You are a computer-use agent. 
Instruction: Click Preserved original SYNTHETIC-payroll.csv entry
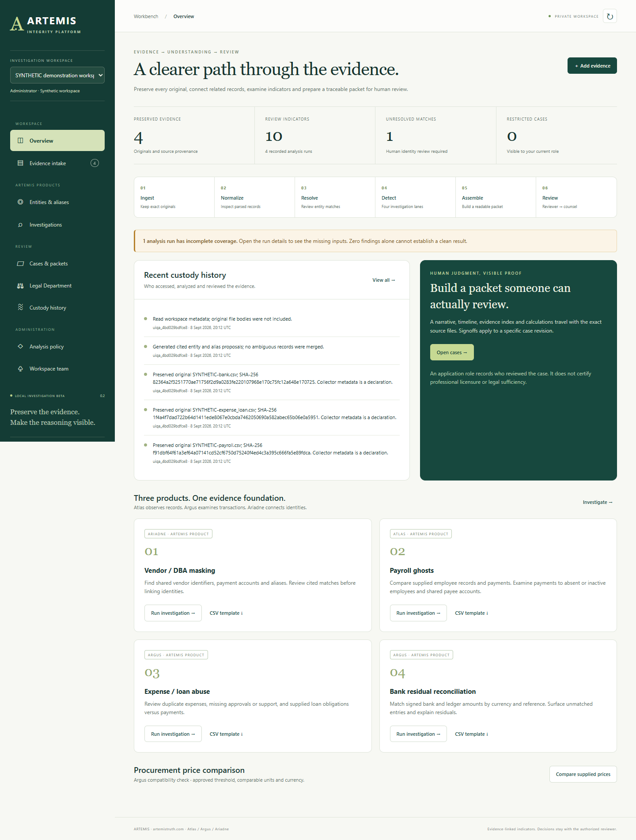click(x=272, y=453)
